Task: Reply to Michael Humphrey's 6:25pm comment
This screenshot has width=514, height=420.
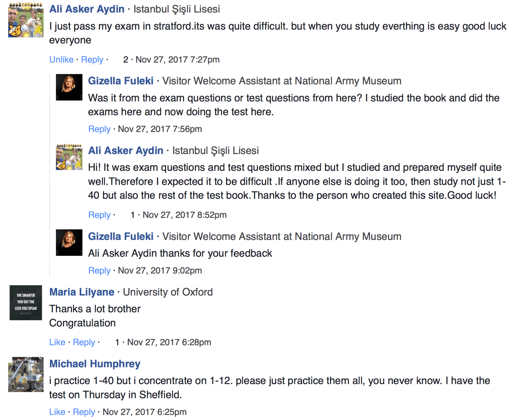Action: tap(84, 412)
